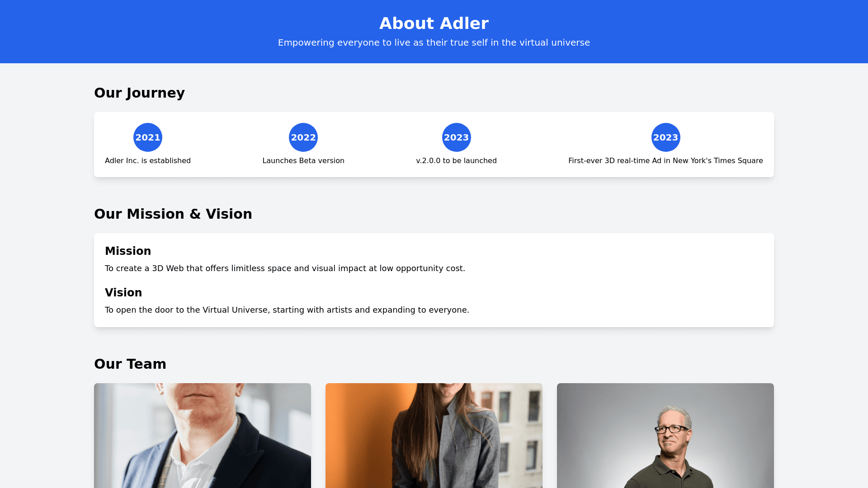This screenshot has height=488, width=868.
Task: Click the mission statement about 3D Web
Action: pyautogui.click(x=285, y=268)
